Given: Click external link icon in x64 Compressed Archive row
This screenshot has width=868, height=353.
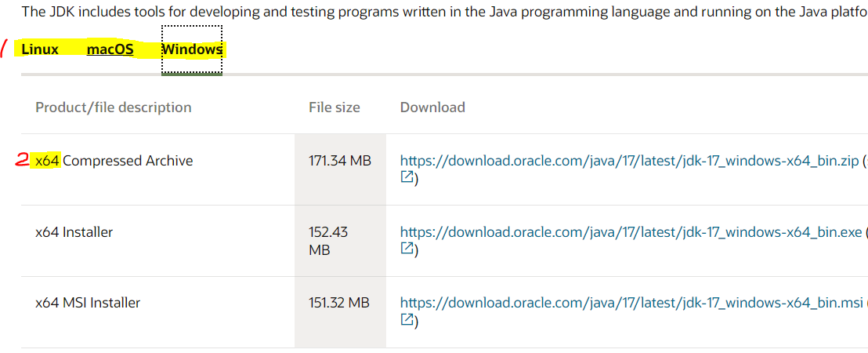Looking at the screenshot, I should click(407, 177).
